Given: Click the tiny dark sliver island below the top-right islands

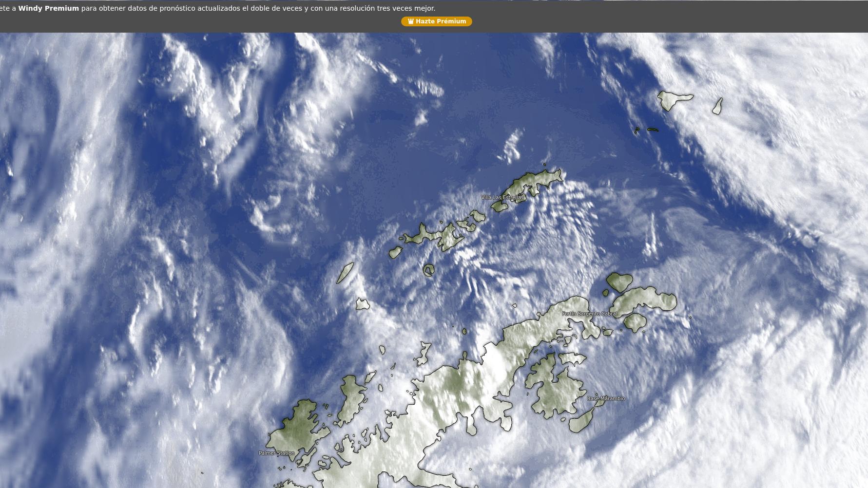Looking at the screenshot, I should [x=653, y=130].
